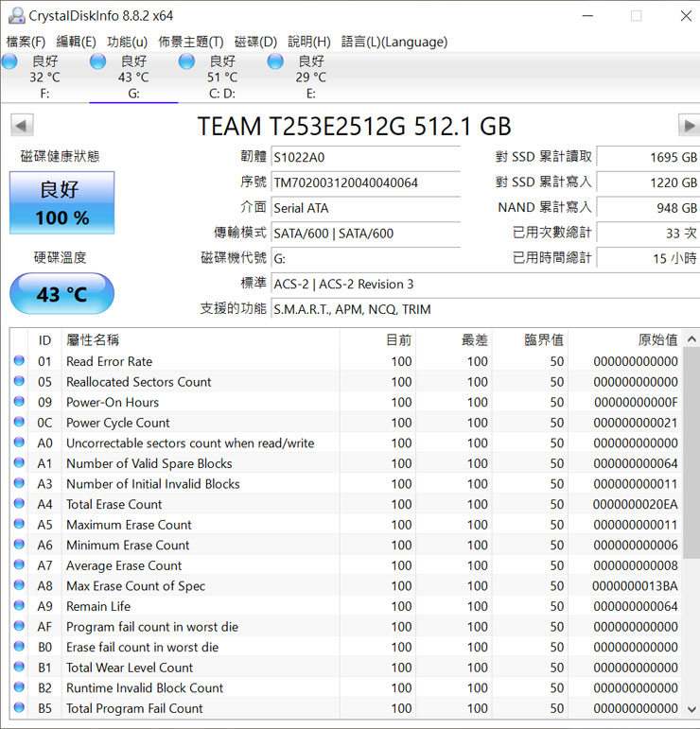Click the scroll down arrow of SMART list
The width and height of the screenshot is (700, 729).
coord(691,709)
